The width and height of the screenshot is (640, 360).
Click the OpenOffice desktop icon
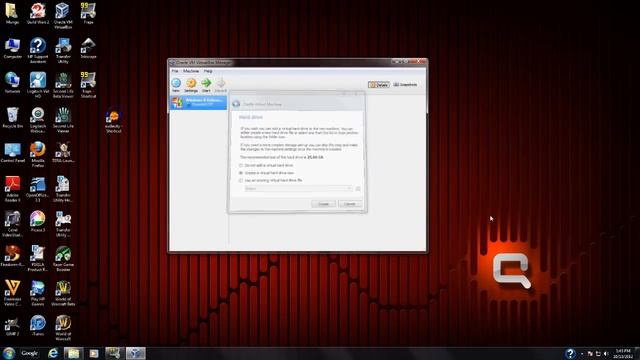38,189
